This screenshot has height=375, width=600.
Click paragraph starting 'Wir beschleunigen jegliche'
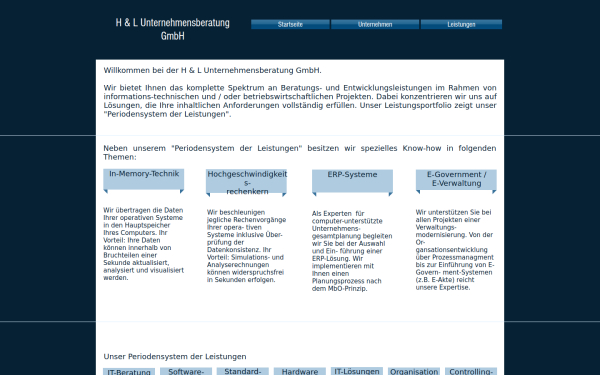pyautogui.click(x=246, y=246)
